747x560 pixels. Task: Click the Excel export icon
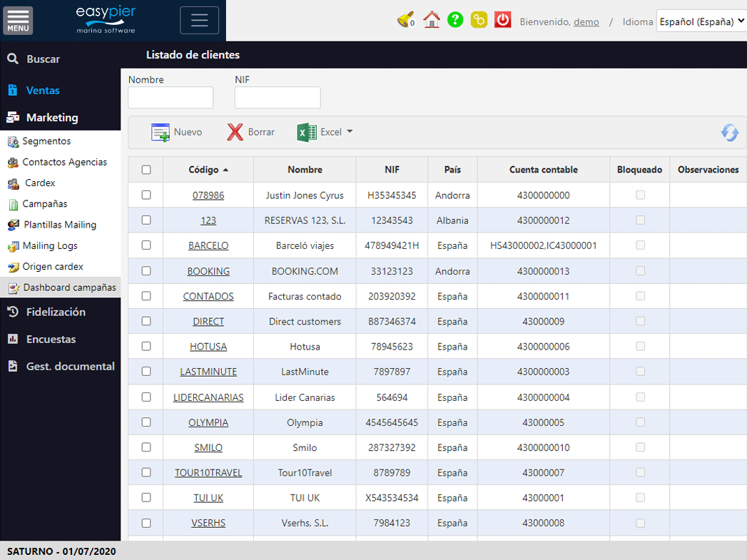tap(306, 133)
